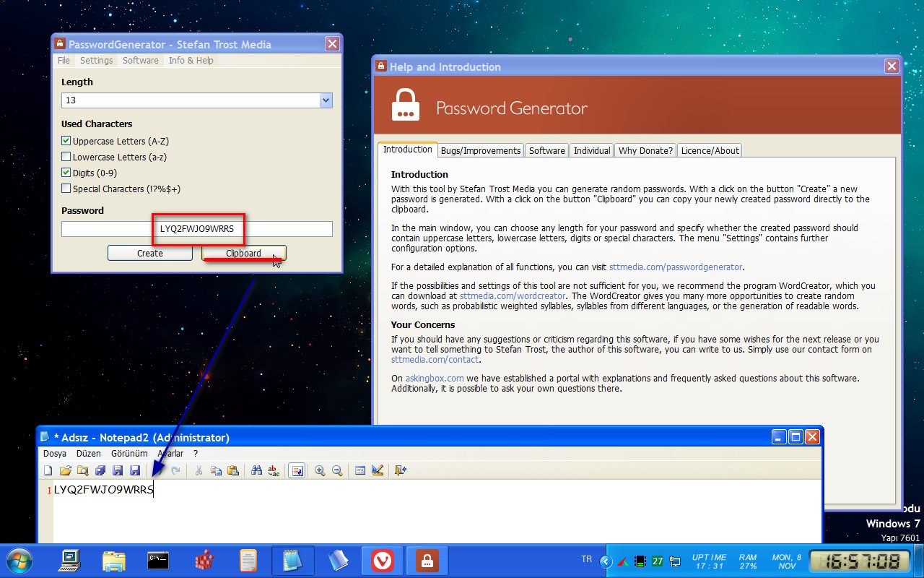Image resolution: width=924 pixels, height=578 pixels.
Task: Click the Create button
Action: click(150, 254)
